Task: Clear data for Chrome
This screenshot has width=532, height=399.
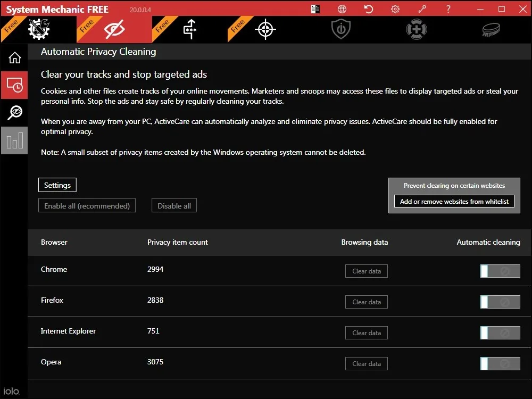Action: click(367, 271)
